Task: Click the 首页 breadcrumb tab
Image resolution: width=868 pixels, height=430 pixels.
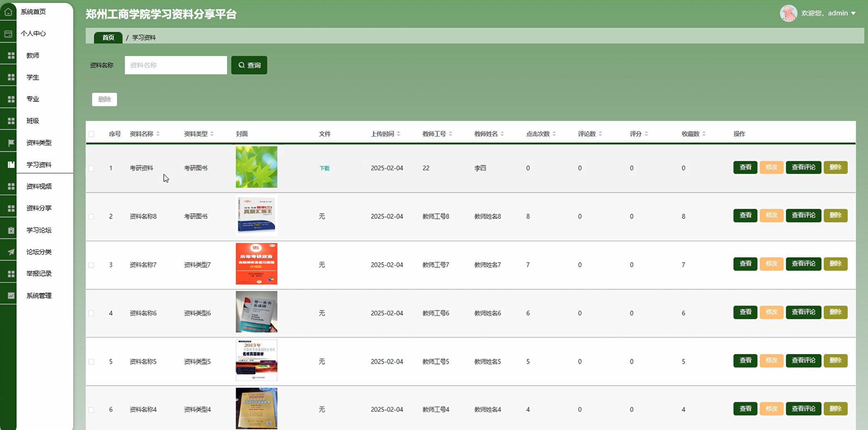Action: coord(108,37)
